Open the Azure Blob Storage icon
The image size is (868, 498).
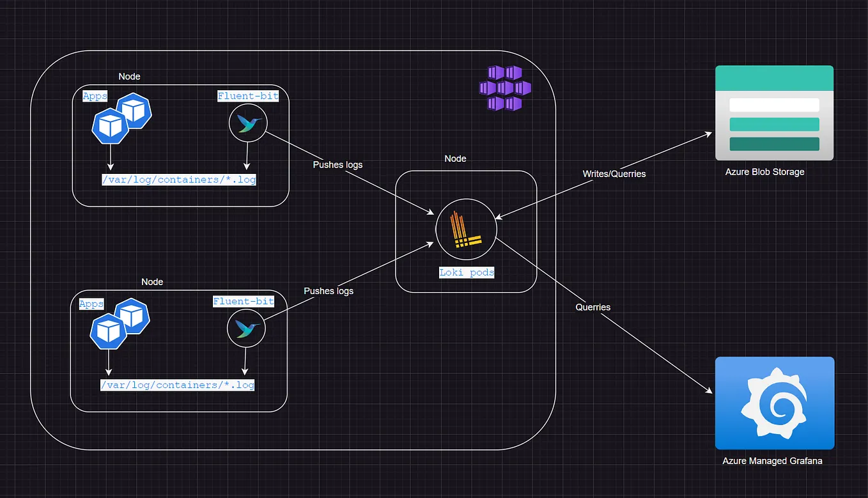coord(774,113)
